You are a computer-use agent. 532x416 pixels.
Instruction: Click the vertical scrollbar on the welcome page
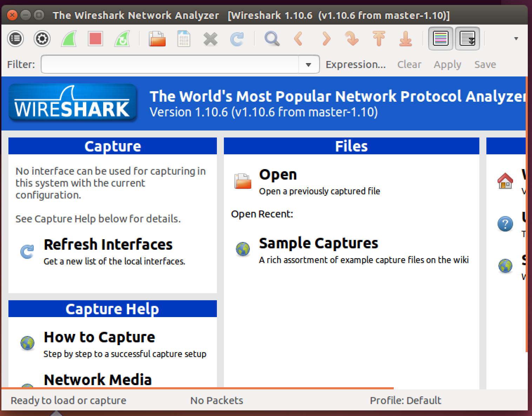click(x=526, y=214)
